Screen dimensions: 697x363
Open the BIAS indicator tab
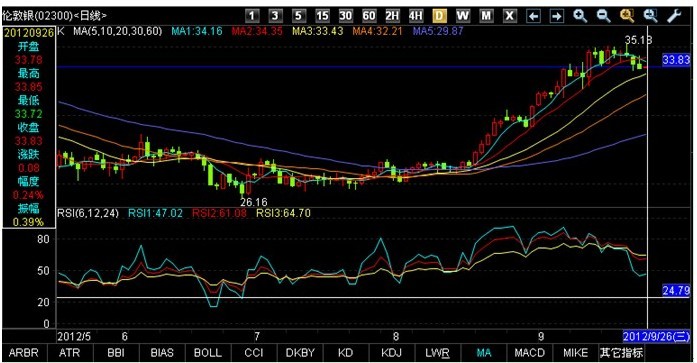[x=162, y=353]
